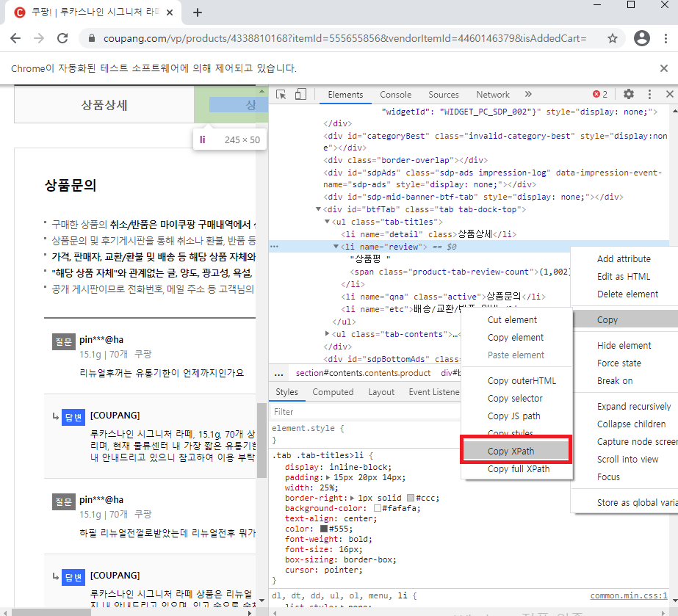The image size is (678, 616).
Task: Close the Coupang browser tab
Action: (x=170, y=12)
